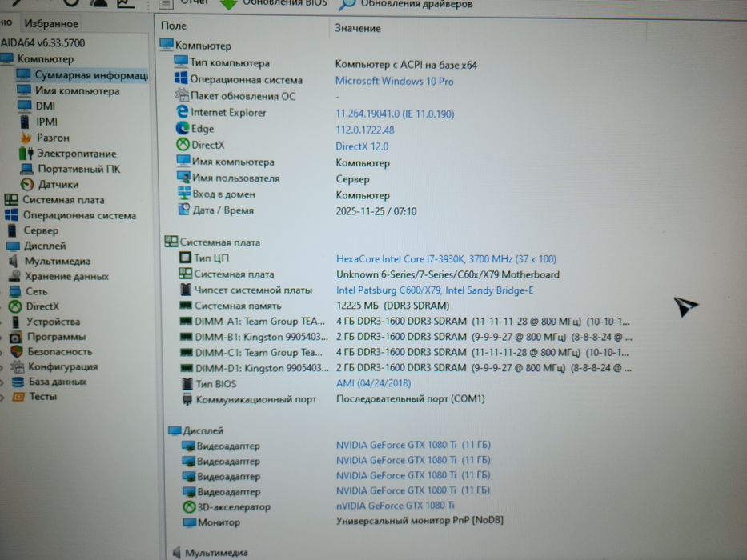This screenshot has height=560, width=747.
Task: Select the Монитор row
Action: pyautogui.click(x=343, y=522)
